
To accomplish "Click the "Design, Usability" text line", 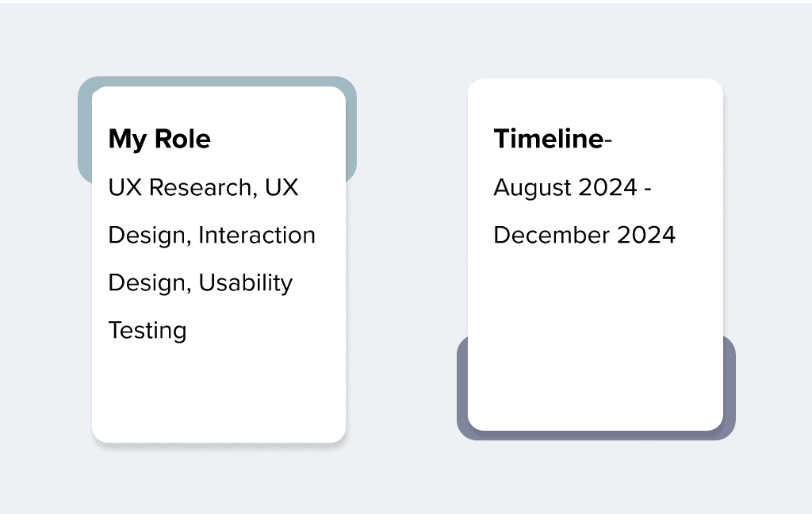I will pos(201,283).
